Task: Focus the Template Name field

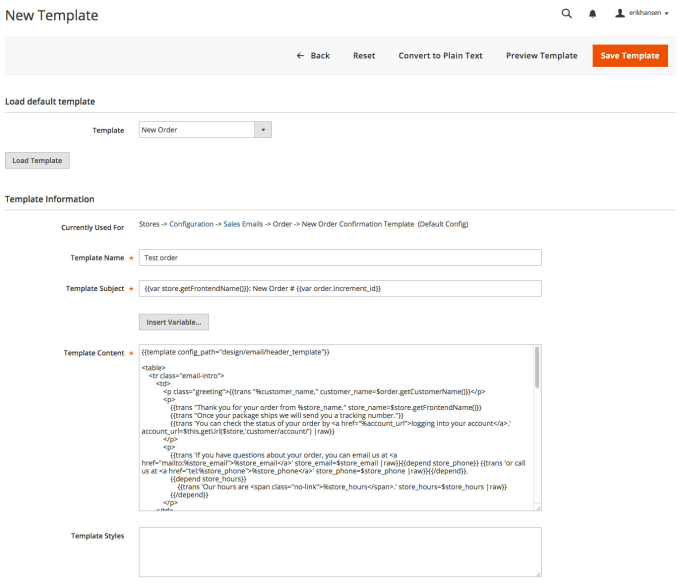Action: point(340,258)
